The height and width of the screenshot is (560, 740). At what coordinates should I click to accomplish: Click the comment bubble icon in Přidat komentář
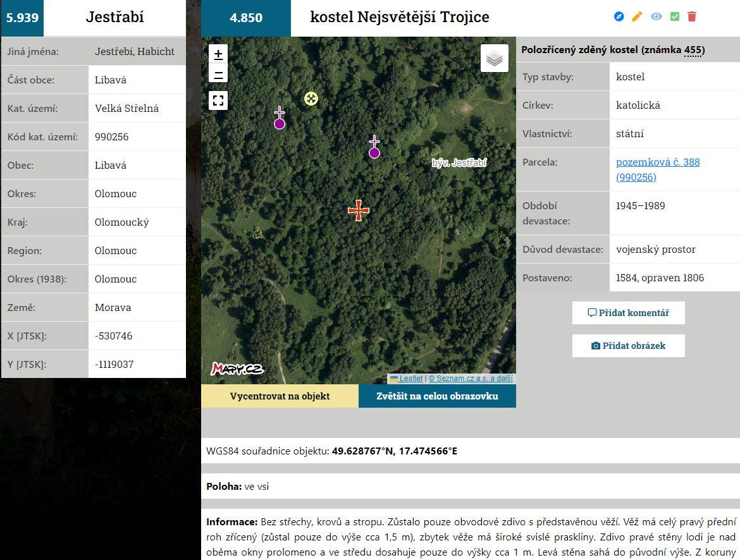(592, 313)
